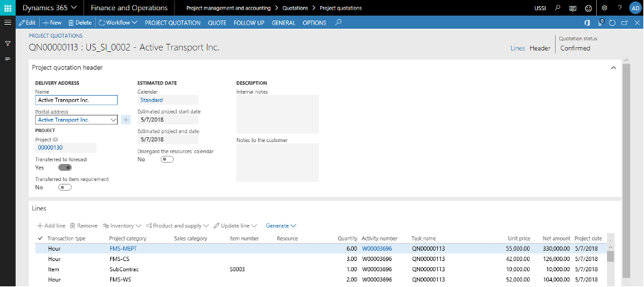Switch to Header view
Image resolution: width=644 pixels, height=287 pixels.
pos(540,48)
